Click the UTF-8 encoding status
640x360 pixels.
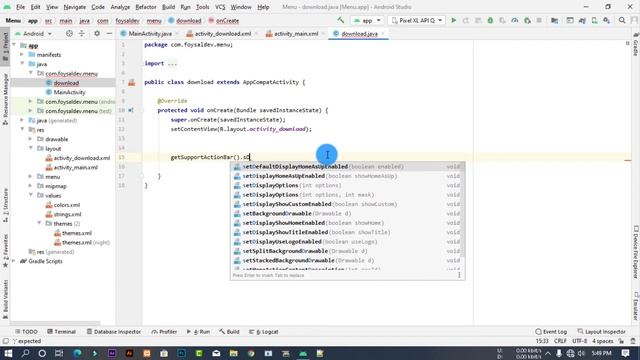pyautogui.click(x=580, y=341)
